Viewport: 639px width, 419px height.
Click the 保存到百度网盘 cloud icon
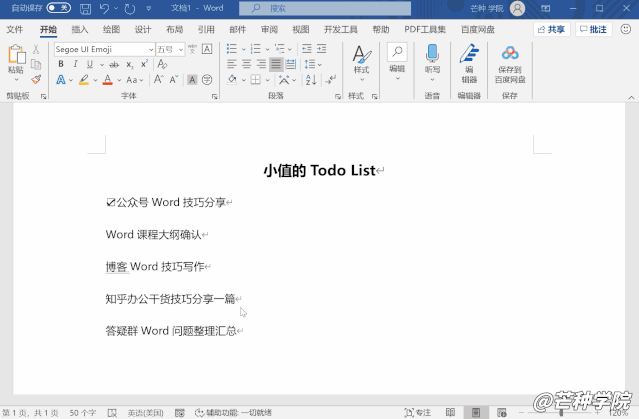pyautogui.click(x=510, y=55)
